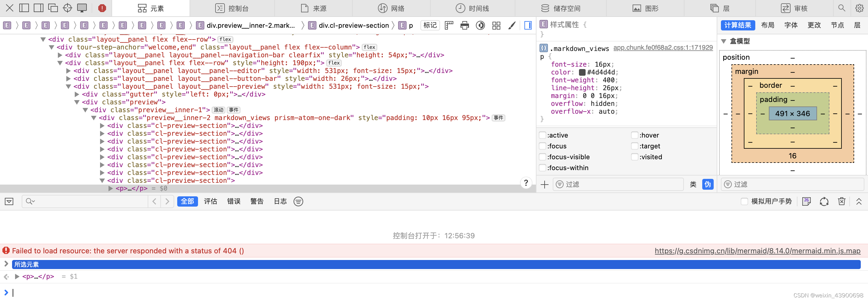This screenshot has width=868, height=301.
Task: Click the console reload refresh icon
Action: pos(824,201)
